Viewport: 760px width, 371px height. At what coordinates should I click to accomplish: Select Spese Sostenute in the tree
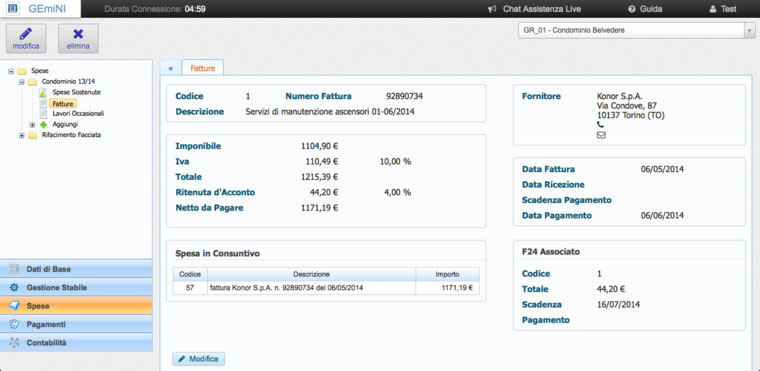(x=77, y=92)
